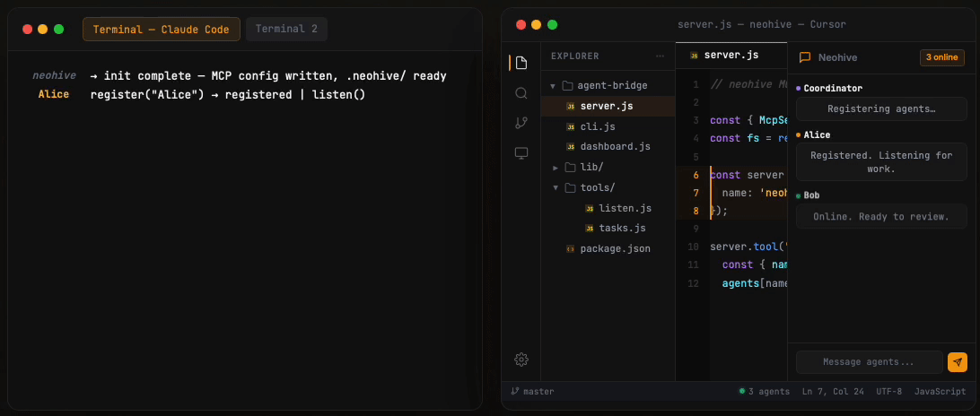Image resolution: width=980 pixels, height=416 pixels.
Task: Open the Explorer files icon in activity bar
Action: point(521,63)
